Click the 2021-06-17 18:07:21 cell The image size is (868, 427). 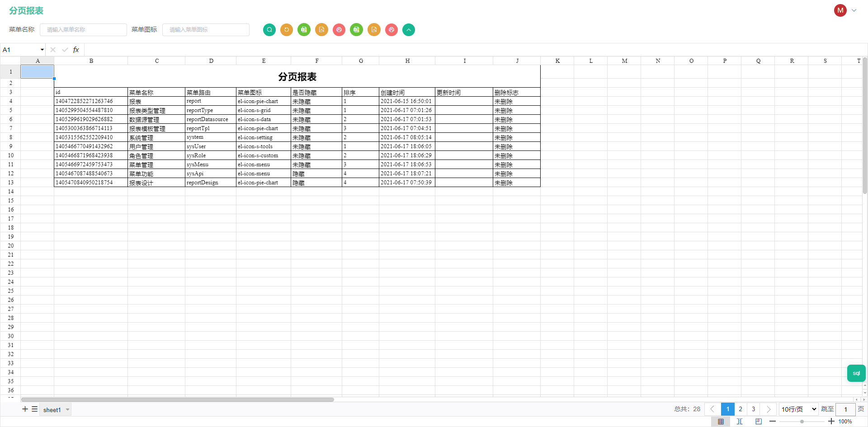[x=407, y=174]
